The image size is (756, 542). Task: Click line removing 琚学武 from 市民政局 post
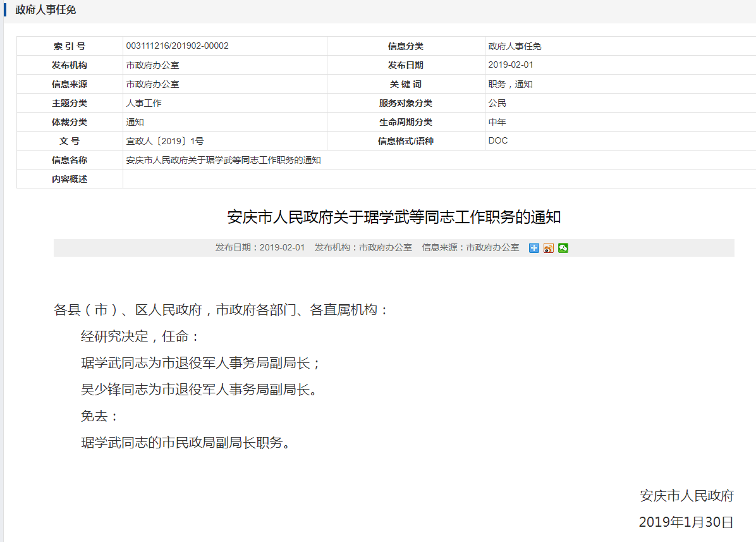tap(186, 442)
